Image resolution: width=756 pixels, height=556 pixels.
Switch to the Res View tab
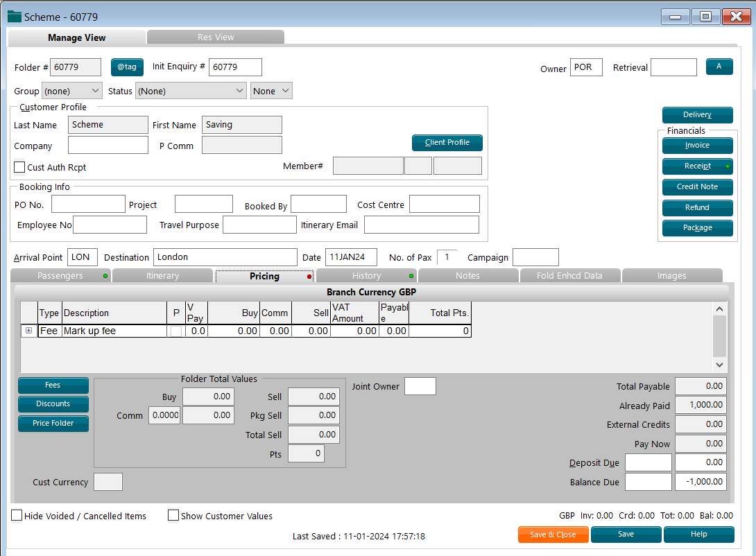216,37
